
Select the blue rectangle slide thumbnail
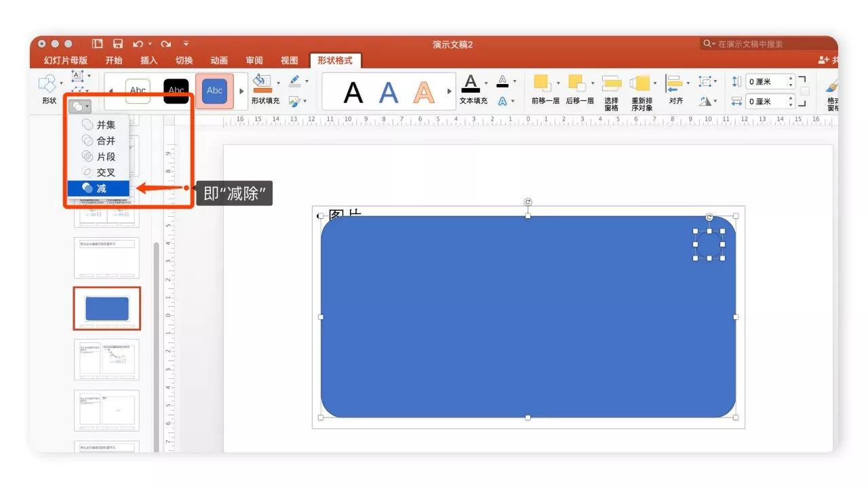coord(107,308)
